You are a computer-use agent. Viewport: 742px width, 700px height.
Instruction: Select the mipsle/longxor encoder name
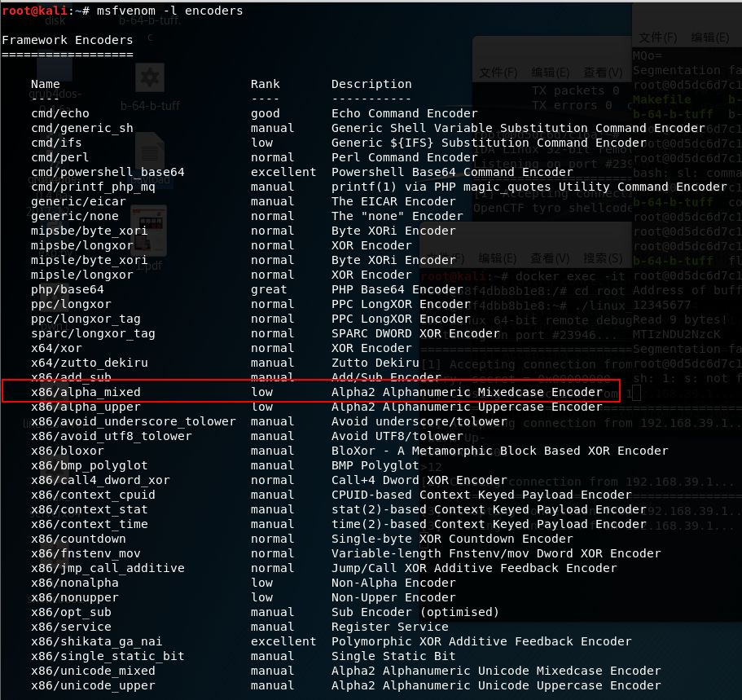(82, 275)
